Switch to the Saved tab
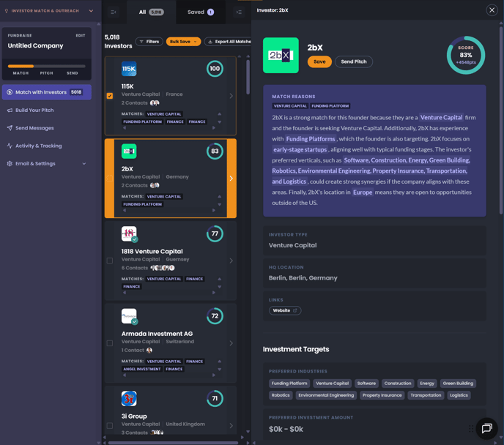 coord(200,12)
